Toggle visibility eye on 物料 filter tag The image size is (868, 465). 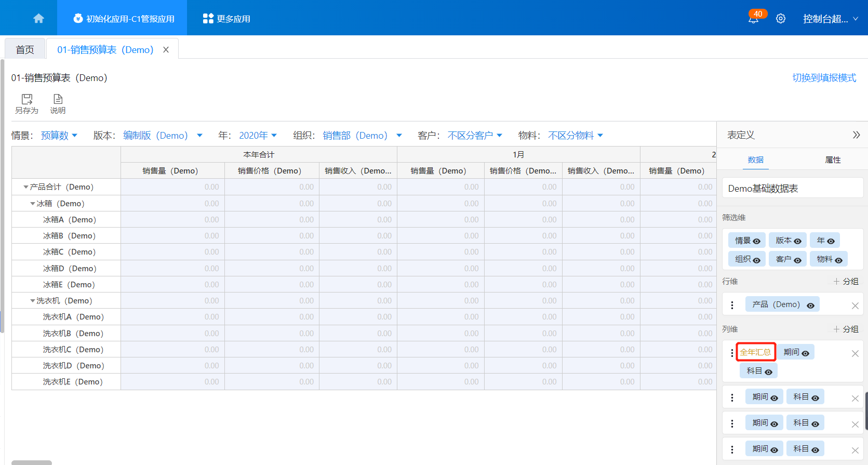coord(838,260)
